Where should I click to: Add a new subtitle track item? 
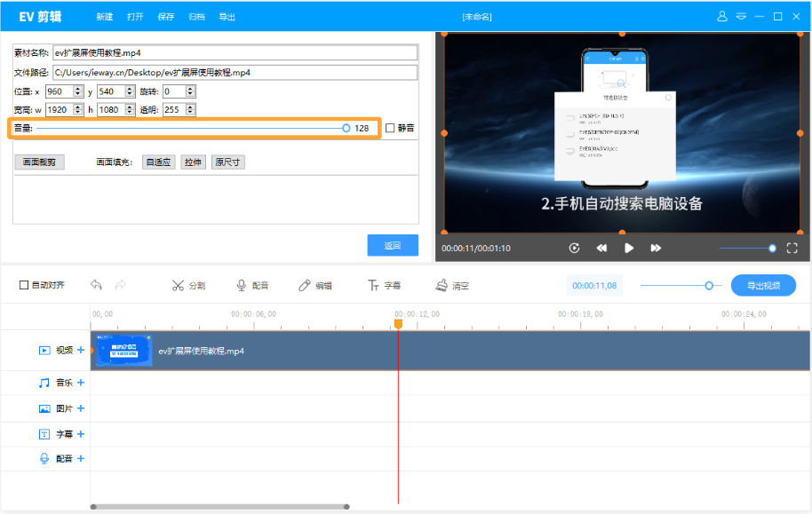point(81,434)
